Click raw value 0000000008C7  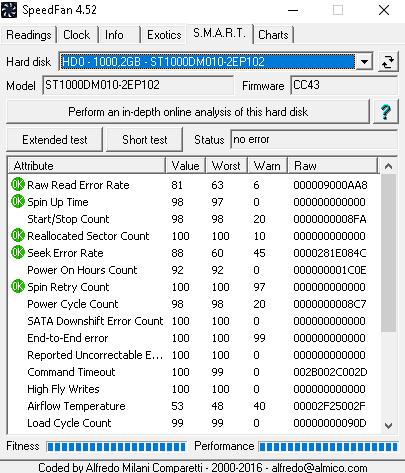(330, 304)
